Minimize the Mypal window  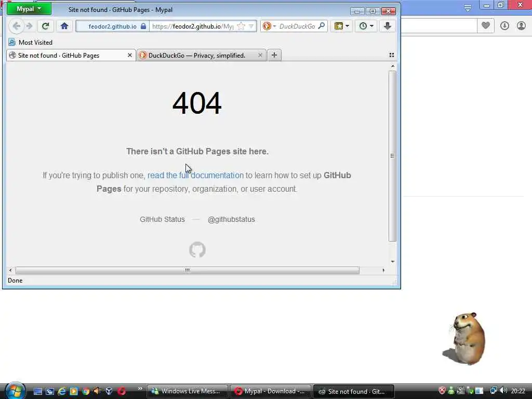coord(357,11)
